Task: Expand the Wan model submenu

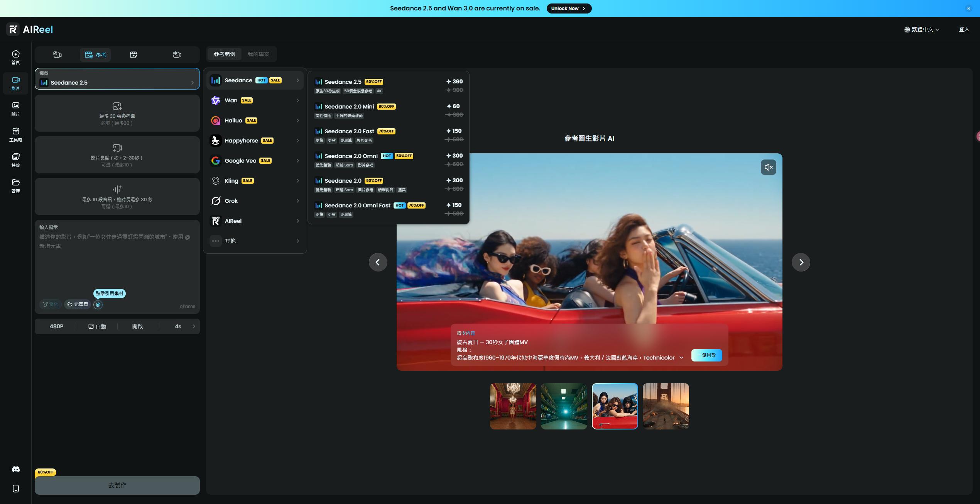Action: point(255,100)
